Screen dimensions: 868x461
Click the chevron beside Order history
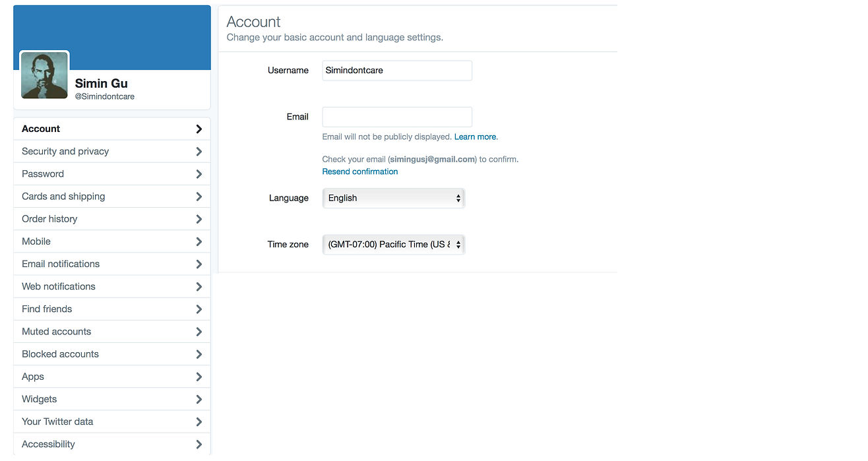click(x=199, y=219)
